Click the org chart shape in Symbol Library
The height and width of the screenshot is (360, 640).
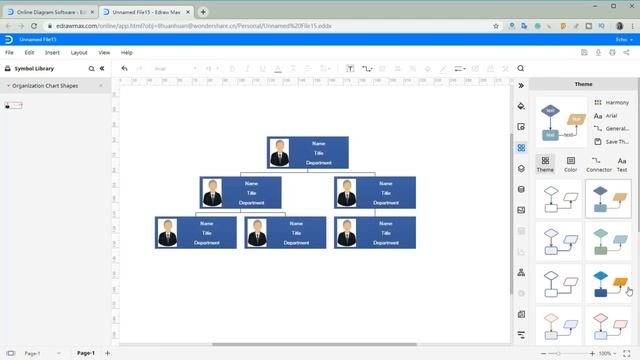(13, 106)
